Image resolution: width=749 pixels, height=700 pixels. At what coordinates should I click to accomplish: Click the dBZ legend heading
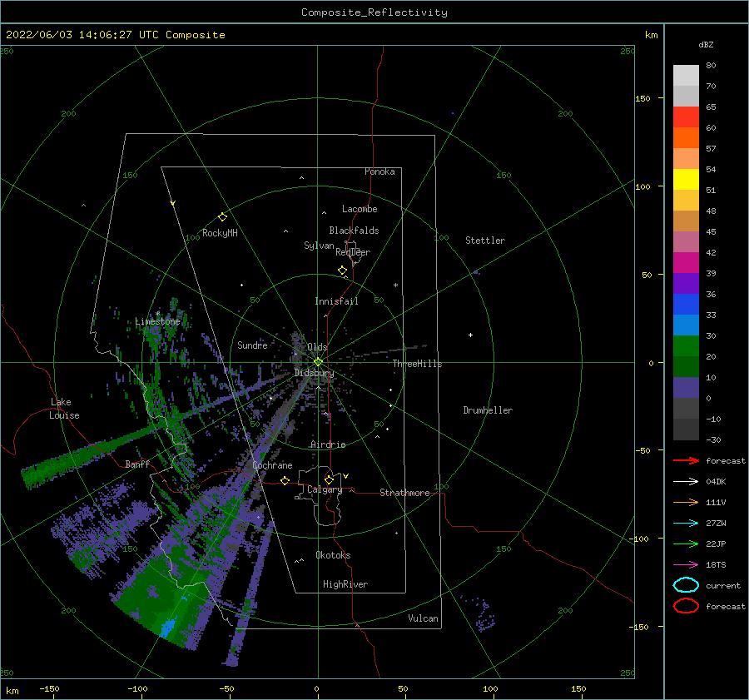click(x=706, y=44)
